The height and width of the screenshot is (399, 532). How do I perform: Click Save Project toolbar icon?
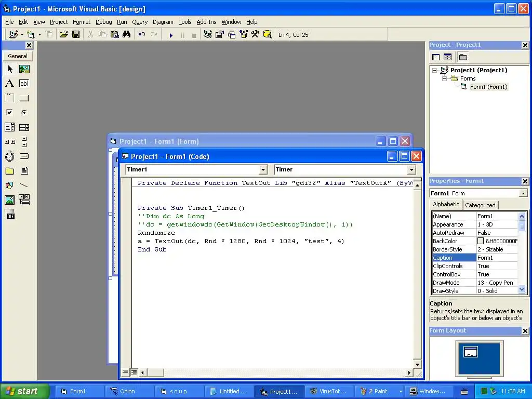(x=76, y=35)
